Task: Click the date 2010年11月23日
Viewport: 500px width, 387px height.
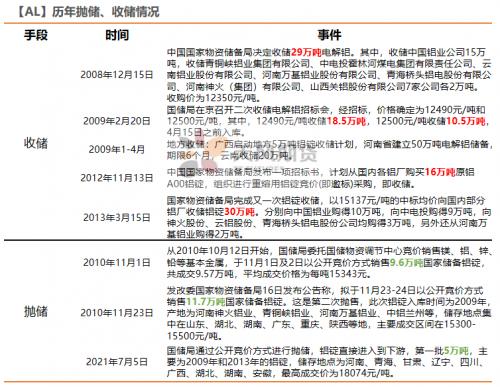Action: tap(117, 313)
